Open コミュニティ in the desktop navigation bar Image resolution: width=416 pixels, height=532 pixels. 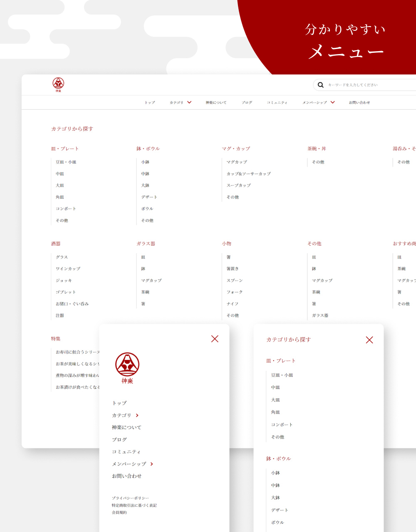click(x=277, y=103)
